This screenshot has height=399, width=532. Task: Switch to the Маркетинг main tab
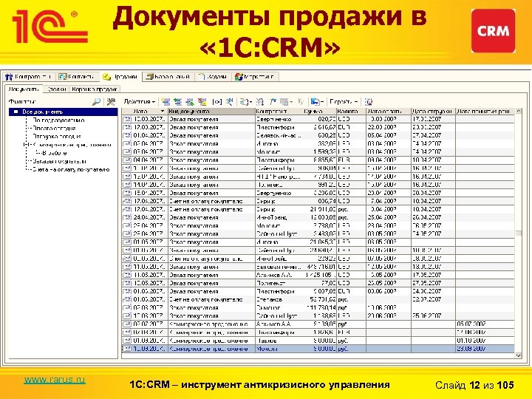pyautogui.click(x=255, y=77)
